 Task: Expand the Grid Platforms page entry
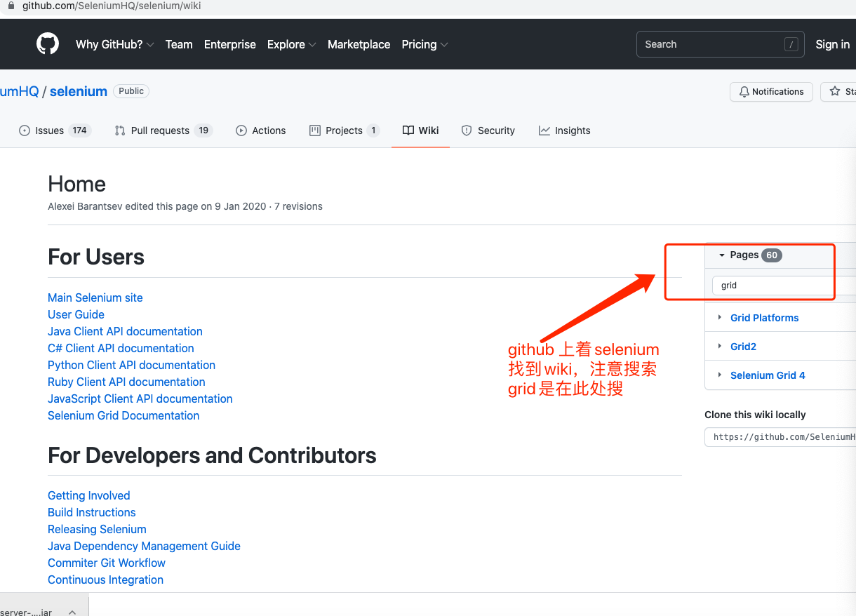pos(720,318)
